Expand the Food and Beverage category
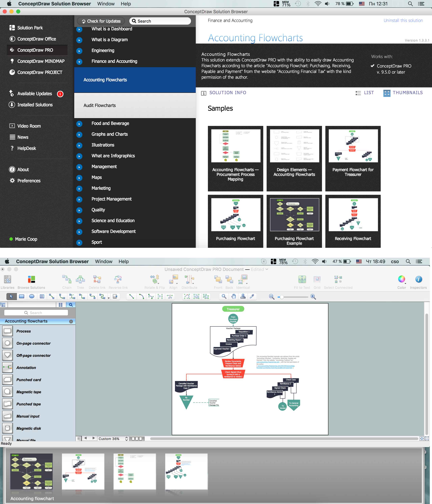The image size is (432, 504). 79,124
